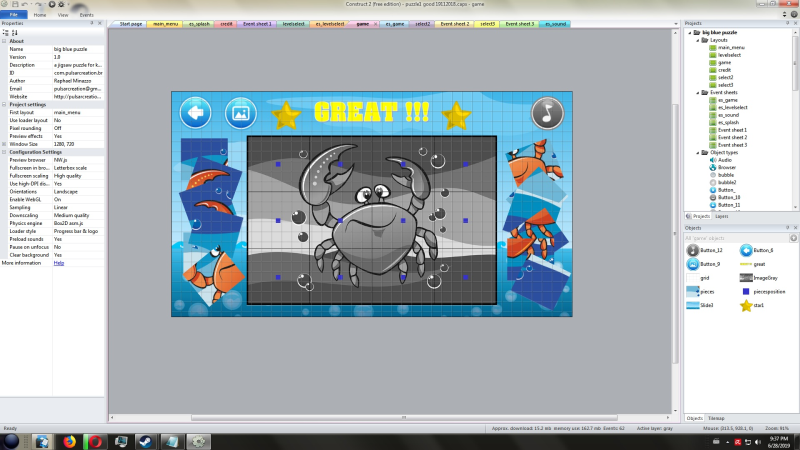800x450 pixels.
Task: Collapse the About properties section
Action: point(4,41)
